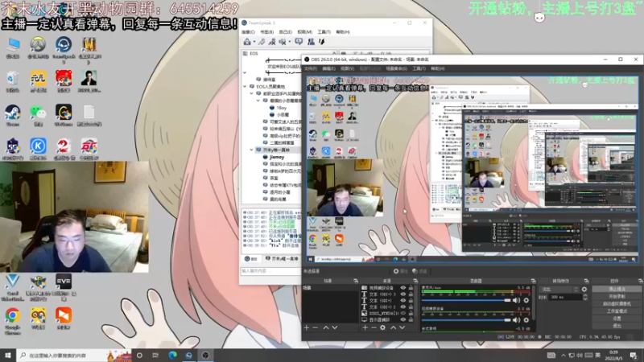Open the Steam desktop shortcut
The image size is (644, 362).
(13, 114)
